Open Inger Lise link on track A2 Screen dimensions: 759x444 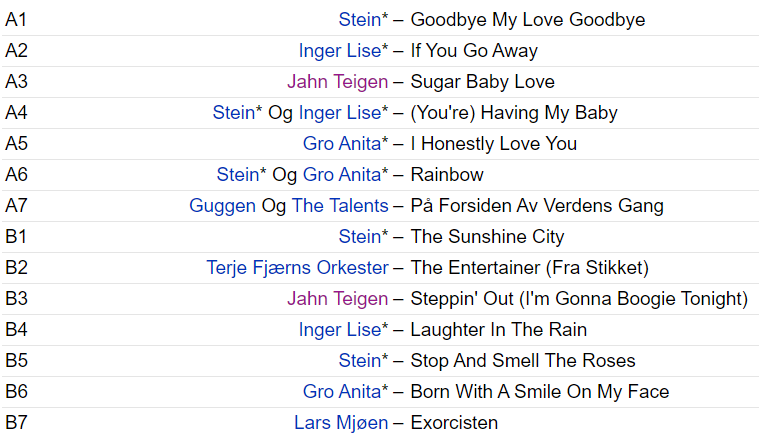pyautogui.click(x=340, y=51)
